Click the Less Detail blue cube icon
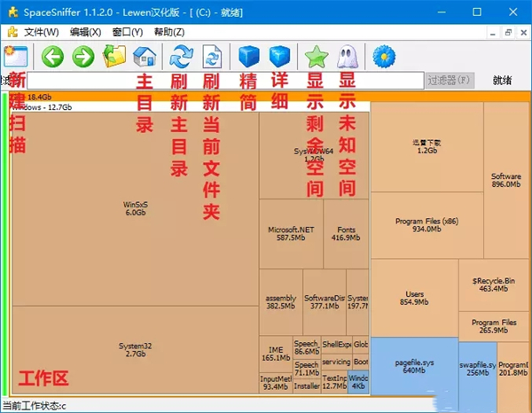This screenshot has width=532, height=413. [250, 57]
